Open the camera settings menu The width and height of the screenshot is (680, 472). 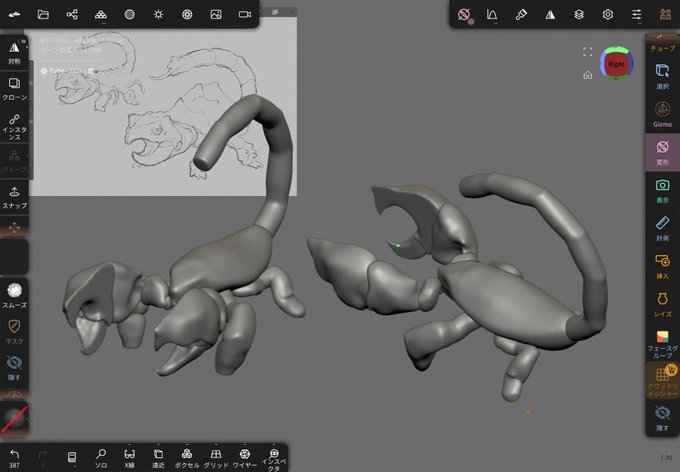[245, 15]
